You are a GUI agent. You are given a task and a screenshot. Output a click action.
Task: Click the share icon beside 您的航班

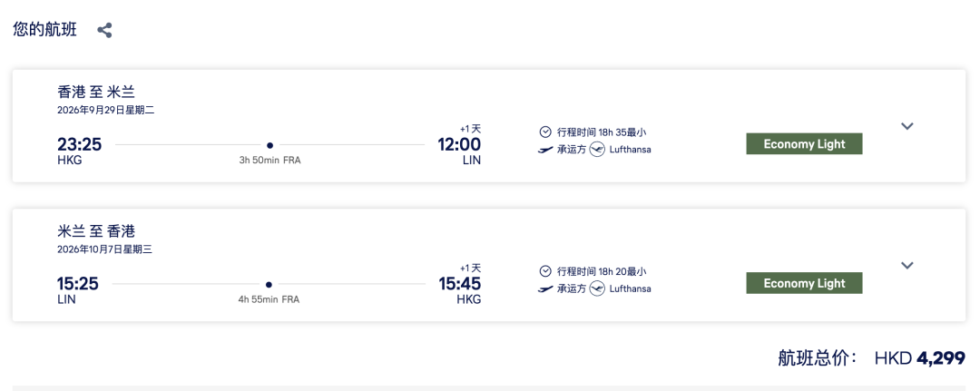click(x=104, y=30)
